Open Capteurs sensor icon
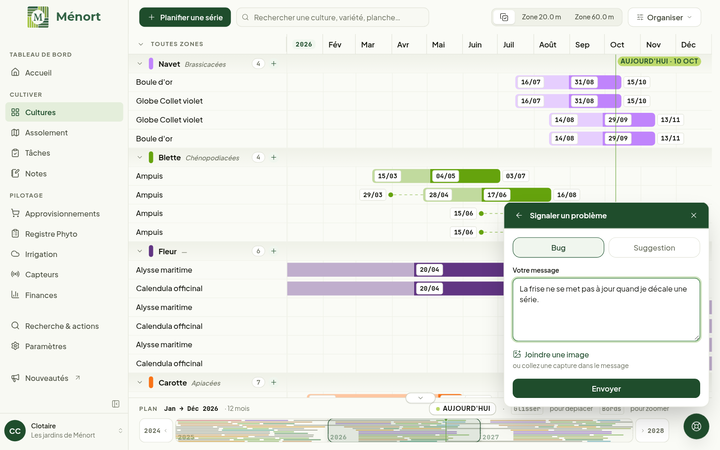720x450 pixels. coord(15,274)
